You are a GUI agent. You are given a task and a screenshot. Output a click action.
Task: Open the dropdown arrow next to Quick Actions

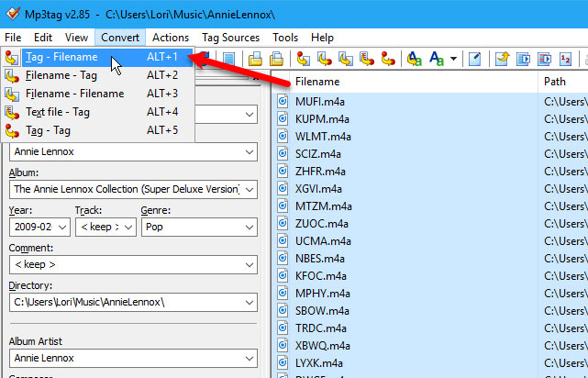[x=455, y=60]
